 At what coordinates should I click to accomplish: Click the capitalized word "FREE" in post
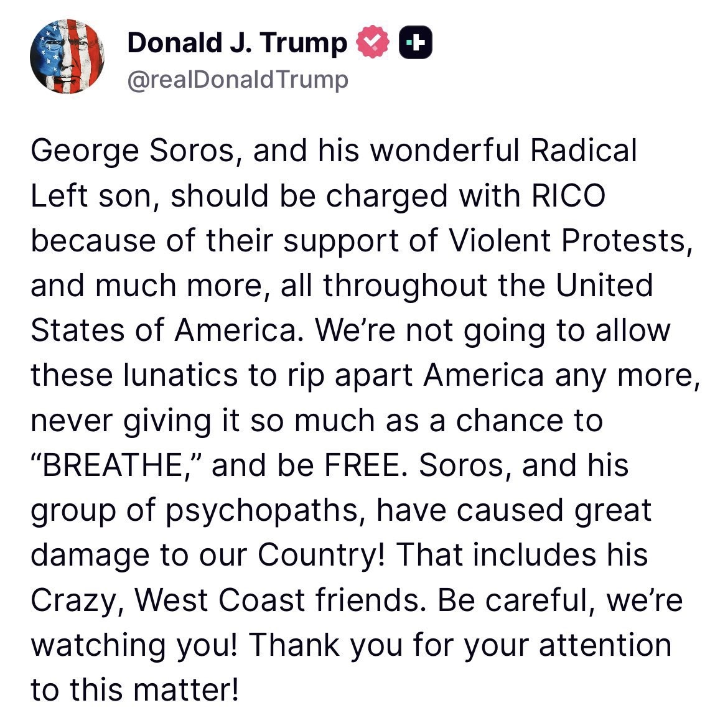click(x=369, y=465)
